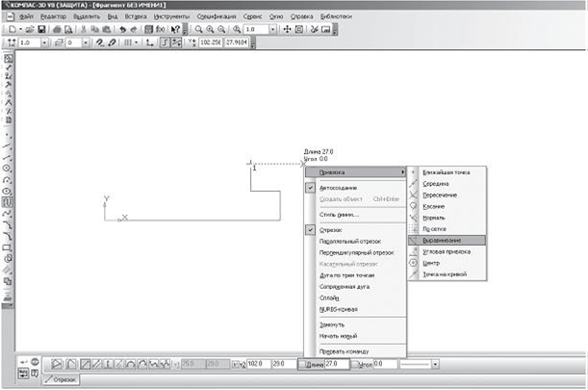The height and width of the screenshot is (390, 588).
Task: Click the Отрезок tab at the bottom
Action: (x=61, y=379)
